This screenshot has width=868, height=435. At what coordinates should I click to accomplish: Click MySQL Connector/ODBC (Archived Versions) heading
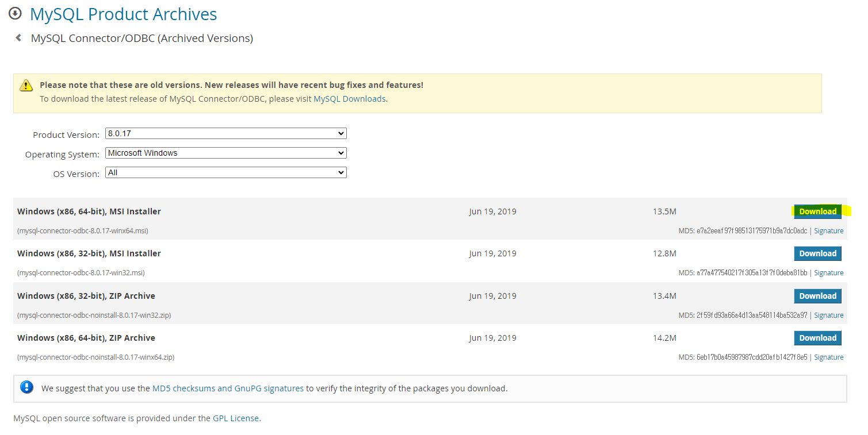tap(142, 39)
